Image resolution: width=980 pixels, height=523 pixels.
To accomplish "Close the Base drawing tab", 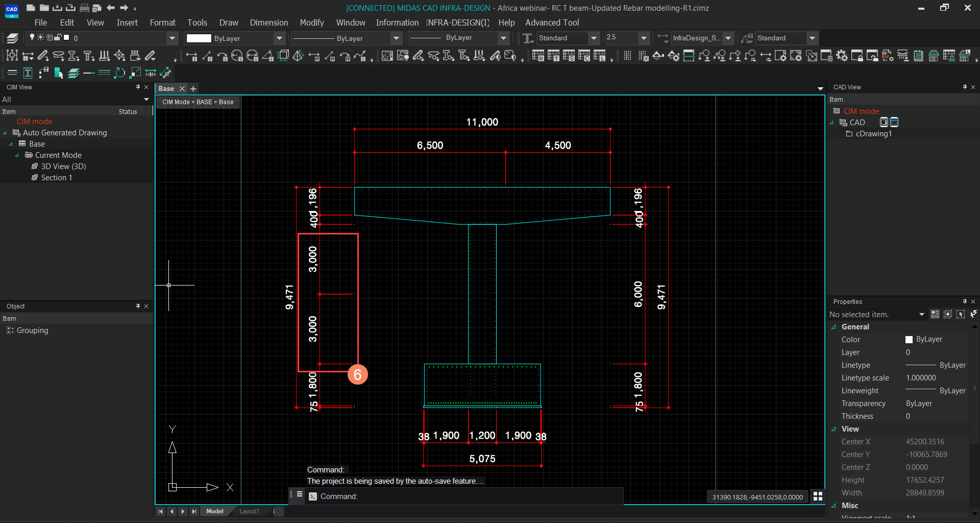I will pyautogui.click(x=182, y=89).
